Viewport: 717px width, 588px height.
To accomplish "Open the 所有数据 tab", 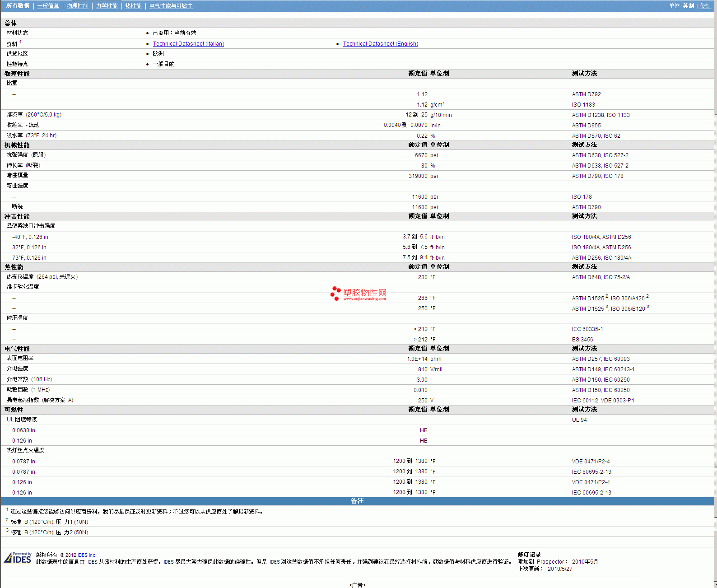I will click(18, 6).
